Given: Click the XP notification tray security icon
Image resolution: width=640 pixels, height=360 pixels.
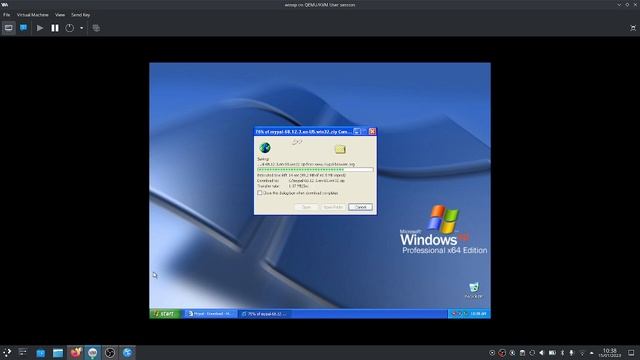Looking at the screenshot, I should click(x=454, y=313).
